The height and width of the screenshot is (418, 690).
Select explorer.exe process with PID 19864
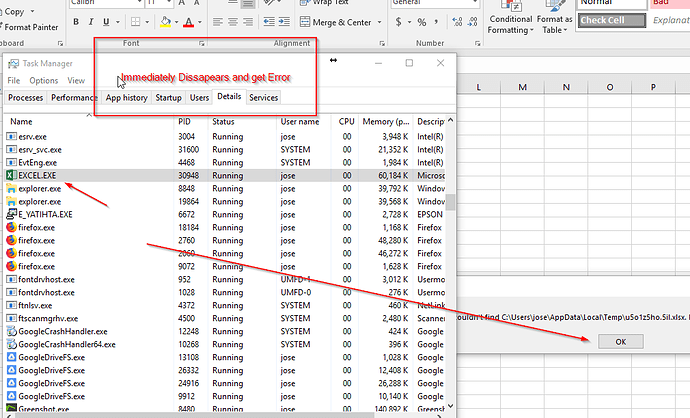point(225,202)
